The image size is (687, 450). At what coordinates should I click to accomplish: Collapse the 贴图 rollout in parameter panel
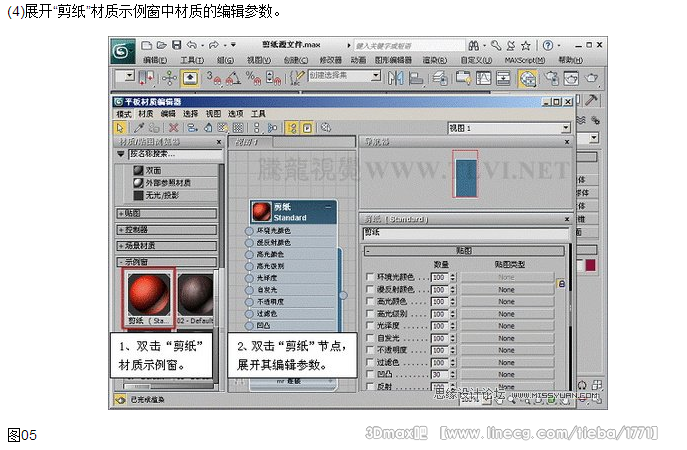click(x=464, y=251)
